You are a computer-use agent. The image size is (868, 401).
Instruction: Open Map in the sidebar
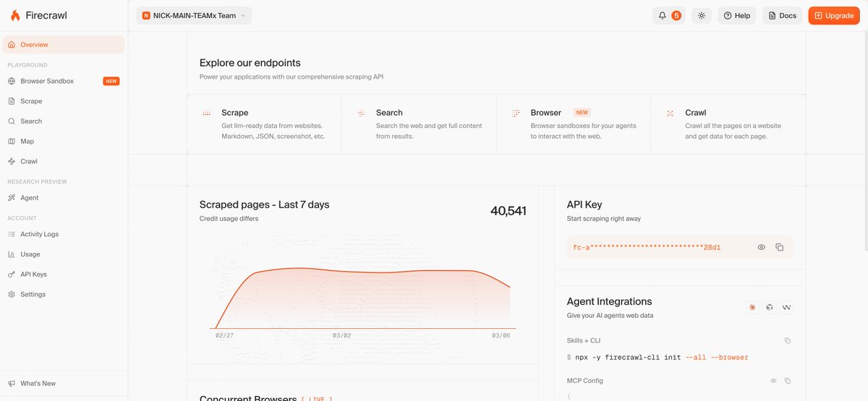pos(64,142)
